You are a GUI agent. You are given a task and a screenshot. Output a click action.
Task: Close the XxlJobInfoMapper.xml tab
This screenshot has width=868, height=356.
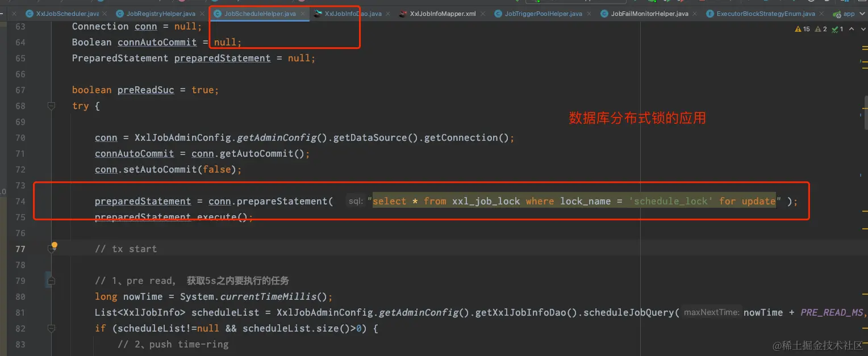tap(483, 14)
